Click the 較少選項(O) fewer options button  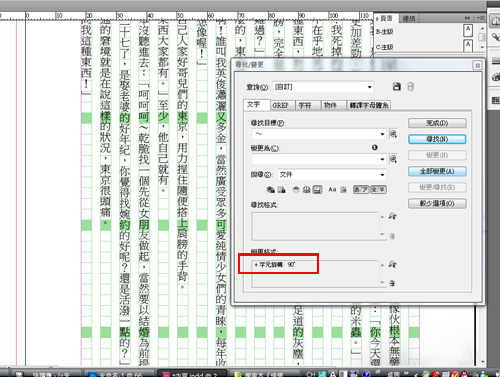click(437, 203)
